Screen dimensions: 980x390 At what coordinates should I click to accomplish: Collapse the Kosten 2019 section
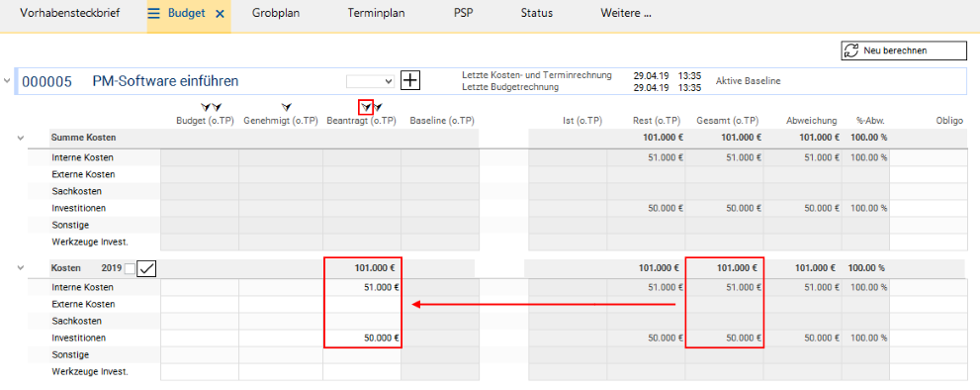[x=21, y=268]
